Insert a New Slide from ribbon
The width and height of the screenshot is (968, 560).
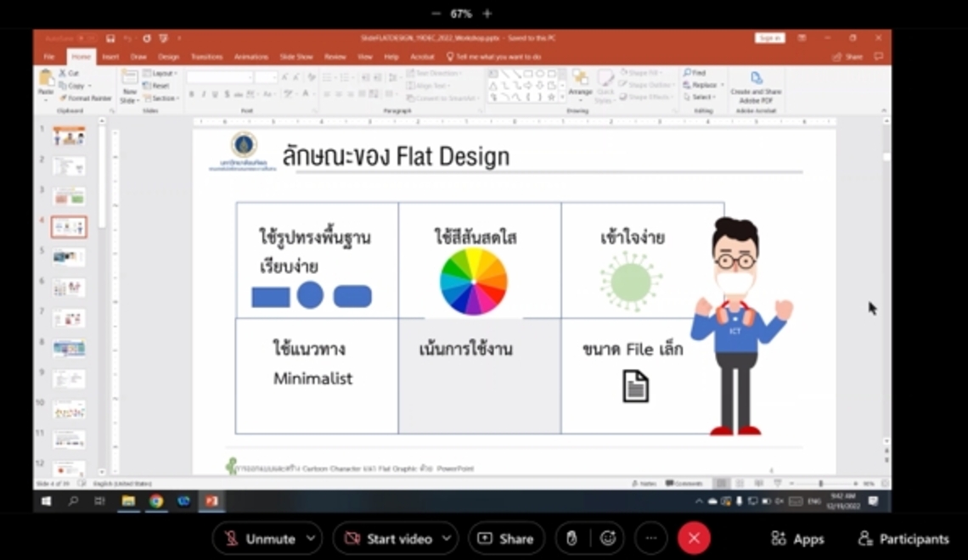coord(129,87)
